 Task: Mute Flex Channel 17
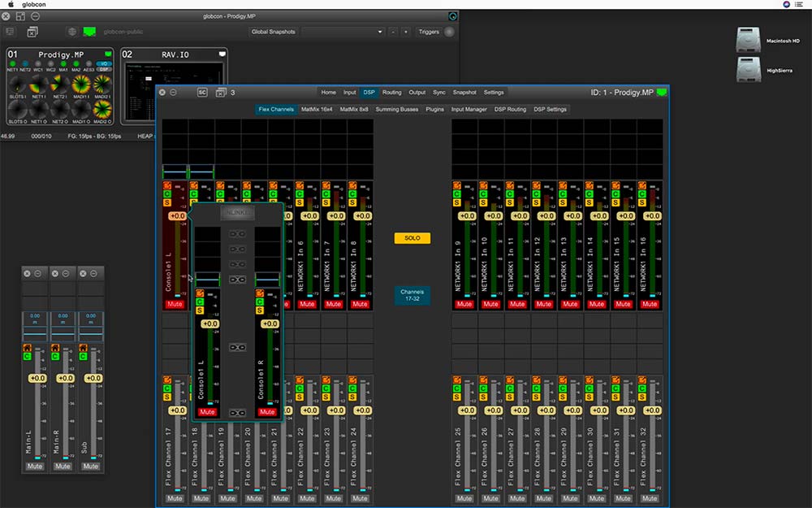tap(175, 499)
